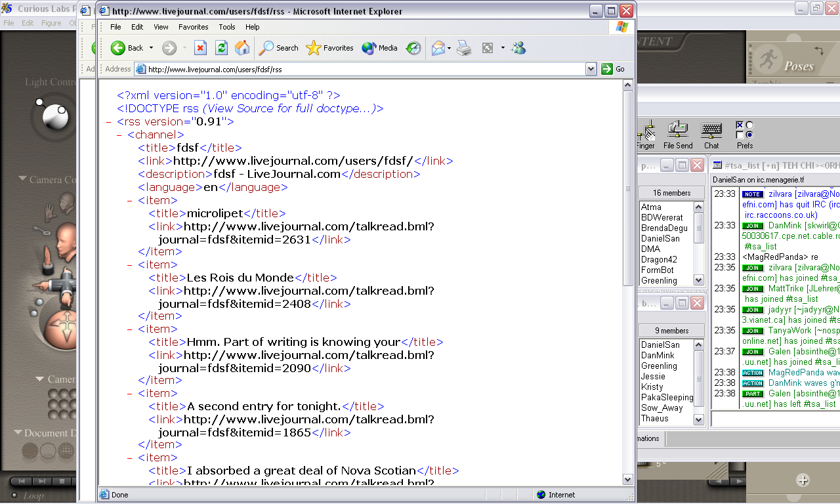Collapse the rss version node
The height and width of the screenshot is (504, 840).
pyautogui.click(x=108, y=122)
